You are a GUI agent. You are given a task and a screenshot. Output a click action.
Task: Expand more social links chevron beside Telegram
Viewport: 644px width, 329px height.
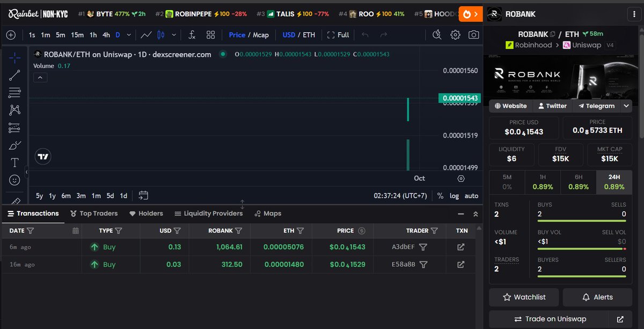point(626,106)
